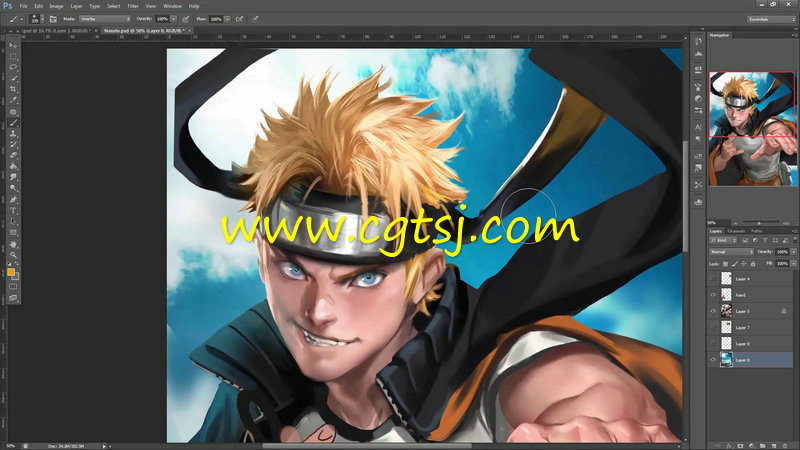Open the tool preset picker arrow
This screenshot has width=800, height=450.
click(x=21, y=19)
